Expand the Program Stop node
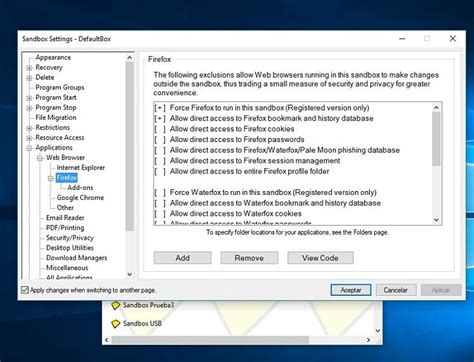 click(29, 108)
